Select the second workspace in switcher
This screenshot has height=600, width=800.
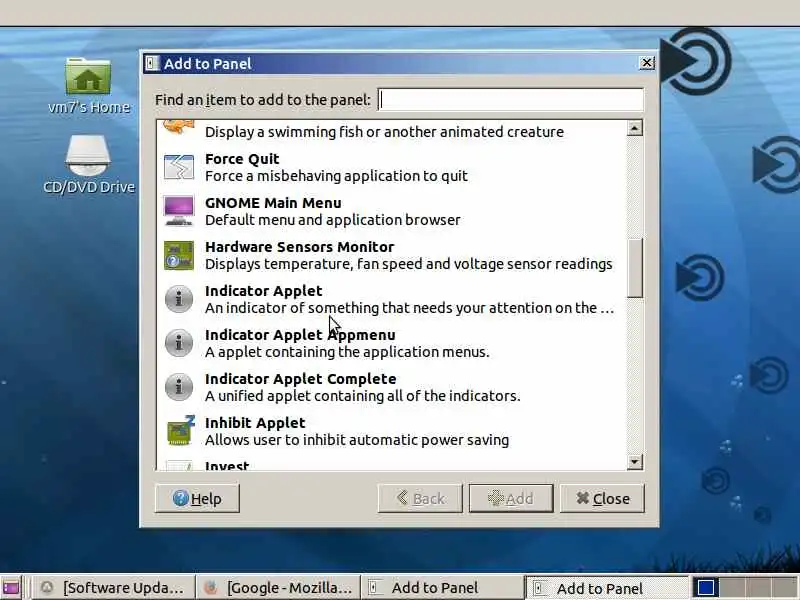click(732, 588)
